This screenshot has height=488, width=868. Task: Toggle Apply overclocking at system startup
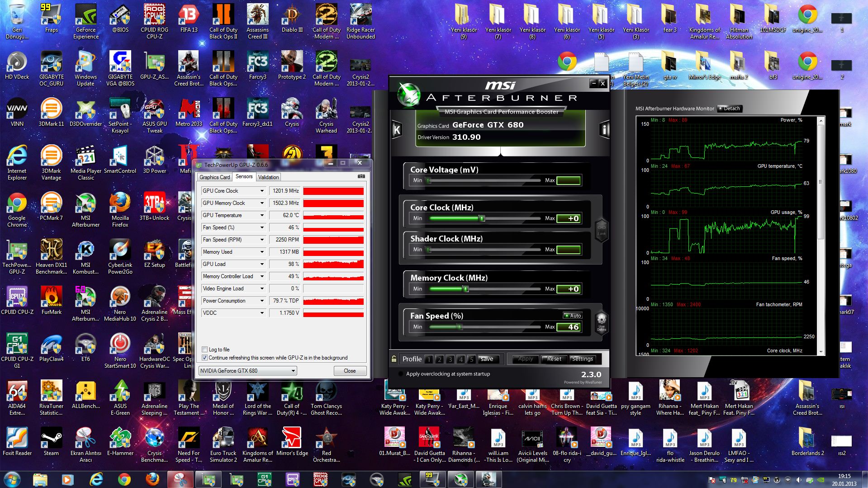pos(400,374)
